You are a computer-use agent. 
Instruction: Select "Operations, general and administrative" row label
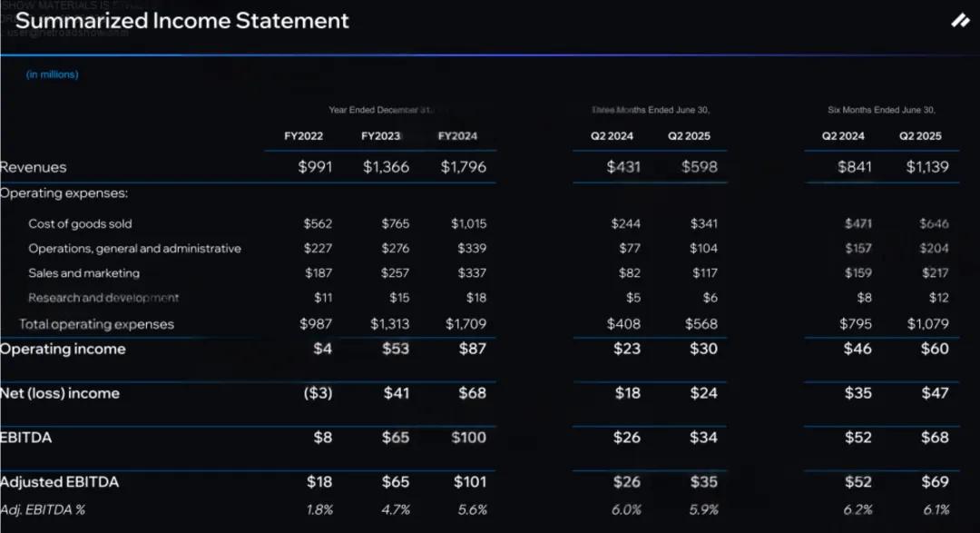click(x=134, y=249)
